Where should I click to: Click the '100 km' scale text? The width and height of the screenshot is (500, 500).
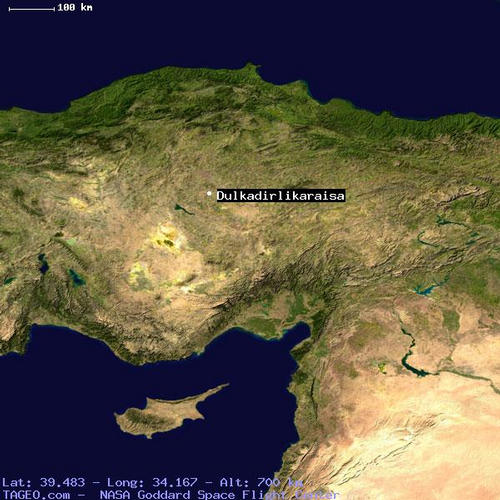pos(75,7)
